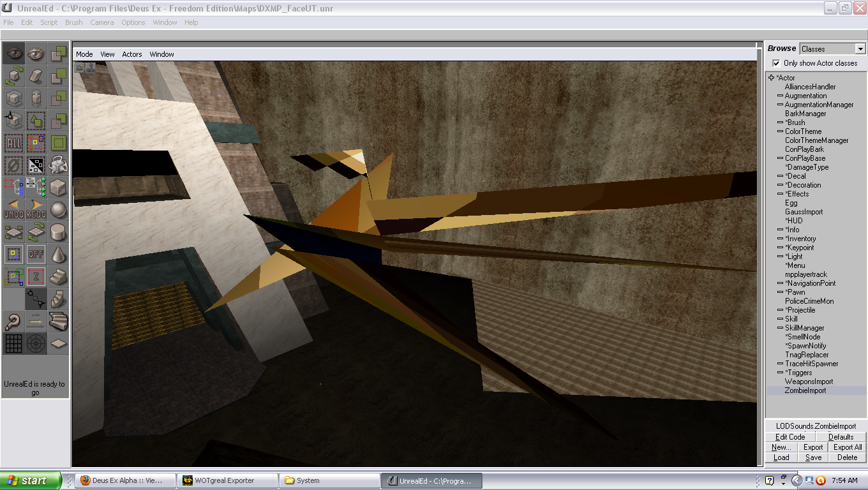Click the Edit Code button

[x=790, y=437]
